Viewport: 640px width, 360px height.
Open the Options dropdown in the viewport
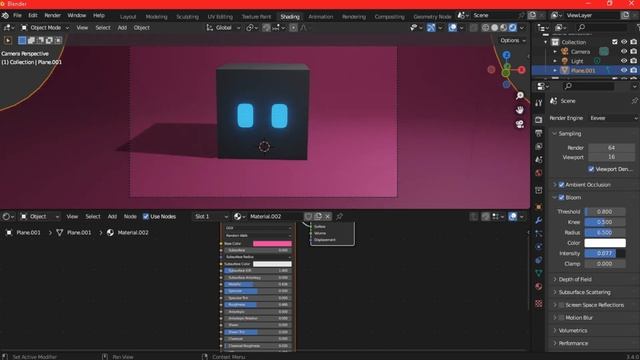click(x=513, y=40)
